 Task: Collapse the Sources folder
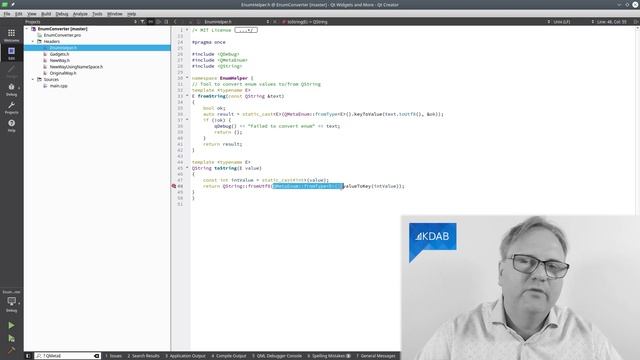33,80
